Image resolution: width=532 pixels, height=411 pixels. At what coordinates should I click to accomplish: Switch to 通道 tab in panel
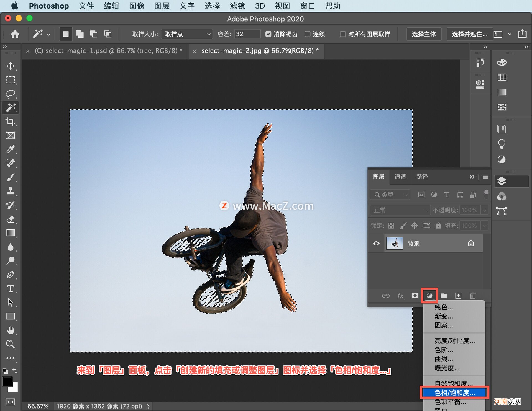pyautogui.click(x=401, y=178)
